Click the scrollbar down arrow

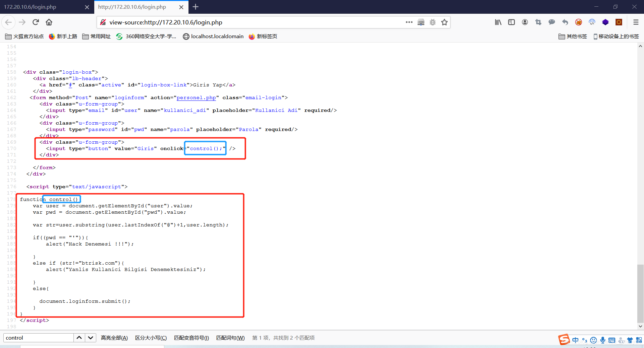(x=640, y=326)
